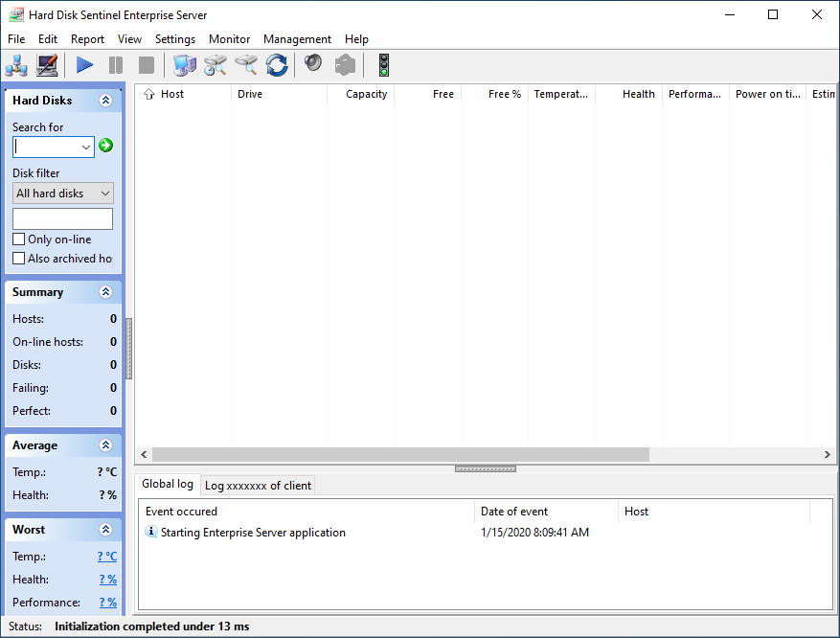
Task: Click the network computers toolbar icon
Action: (x=16, y=65)
